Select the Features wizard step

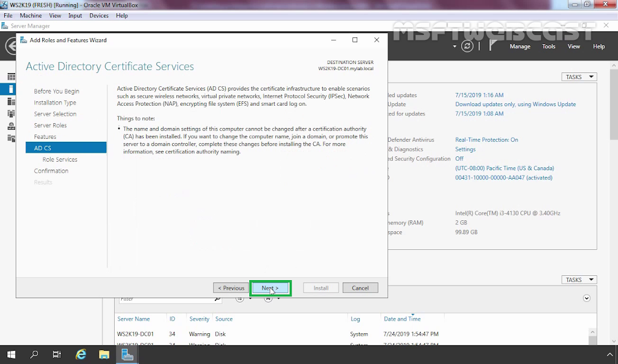click(45, 137)
